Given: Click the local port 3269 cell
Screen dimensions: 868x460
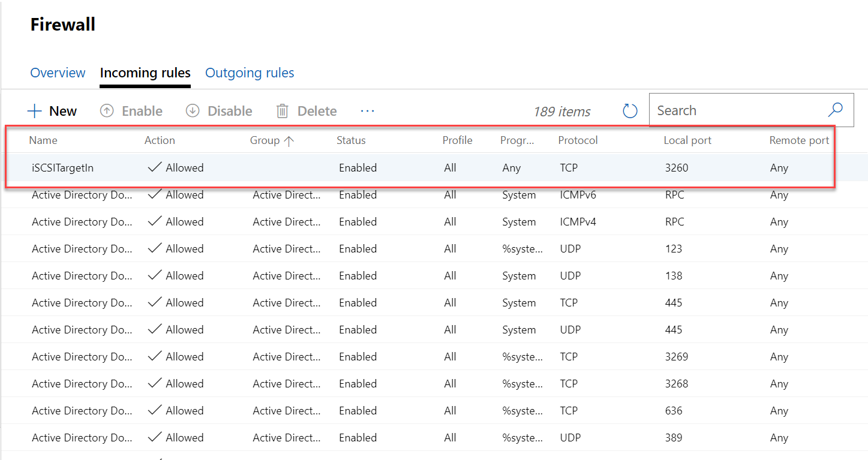Looking at the screenshot, I should pyautogui.click(x=677, y=357).
